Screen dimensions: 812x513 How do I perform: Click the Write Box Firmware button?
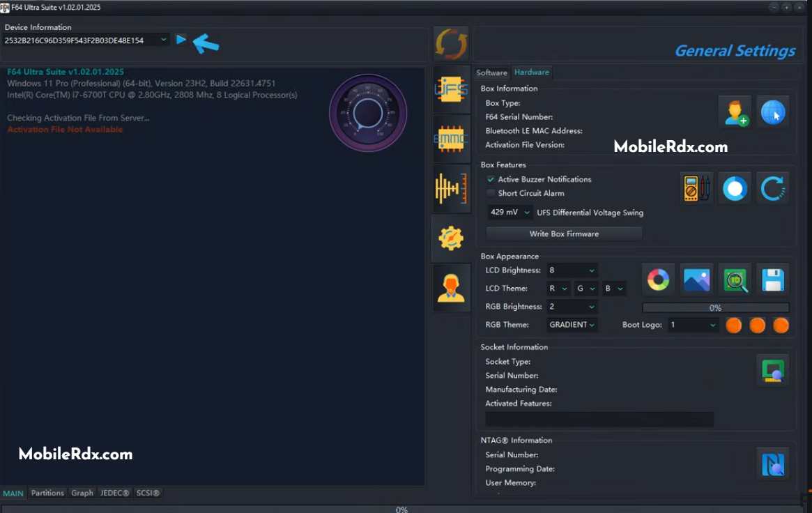point(564,234)
